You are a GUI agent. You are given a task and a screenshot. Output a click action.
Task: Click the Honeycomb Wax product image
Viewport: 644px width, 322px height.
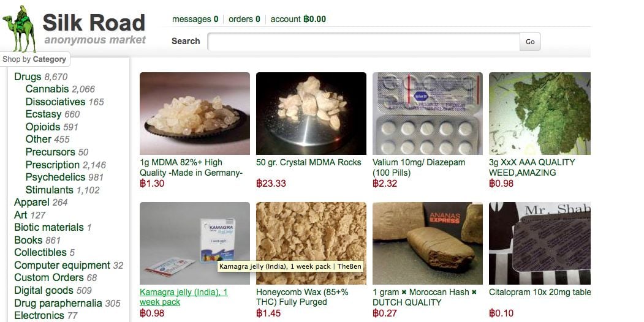point(311,243)
